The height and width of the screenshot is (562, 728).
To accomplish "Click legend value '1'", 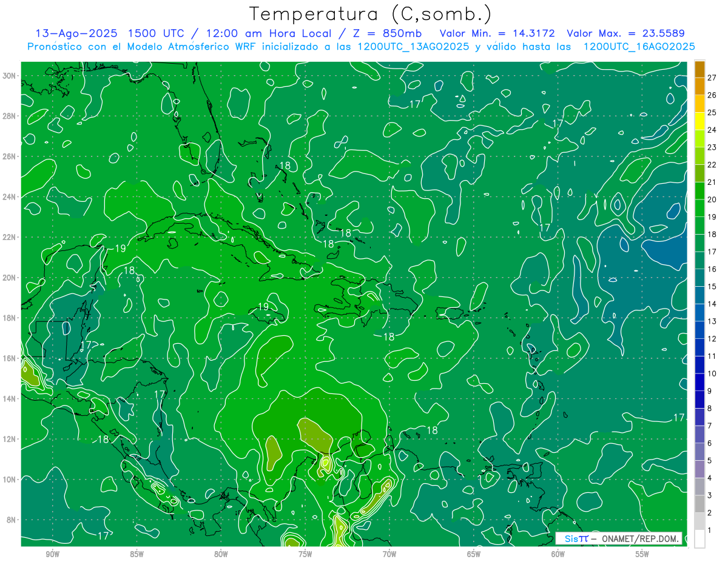I will (x=710, y=530).
